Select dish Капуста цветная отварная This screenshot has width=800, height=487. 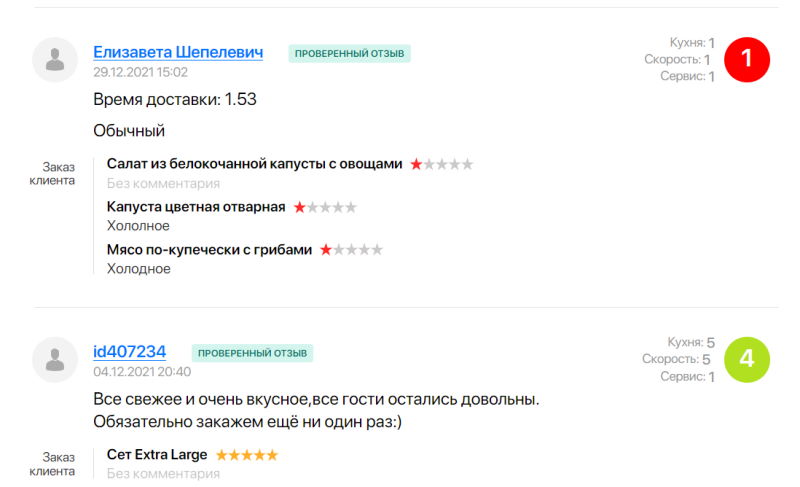(x=196, y=207)
